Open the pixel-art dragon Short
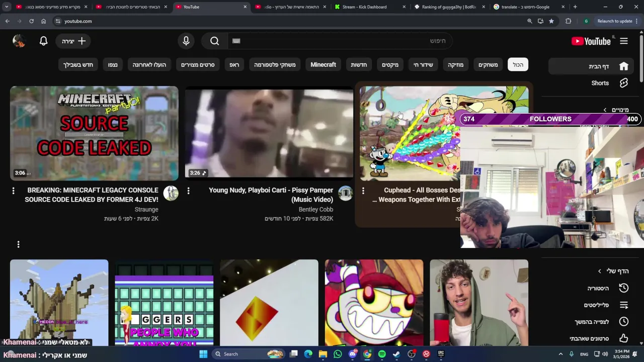The height and width of the screenshot is (362, 644). [59, 303]
